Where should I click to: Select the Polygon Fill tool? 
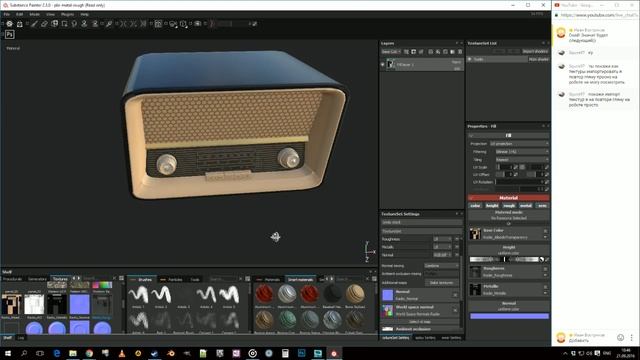pos(64,24)
